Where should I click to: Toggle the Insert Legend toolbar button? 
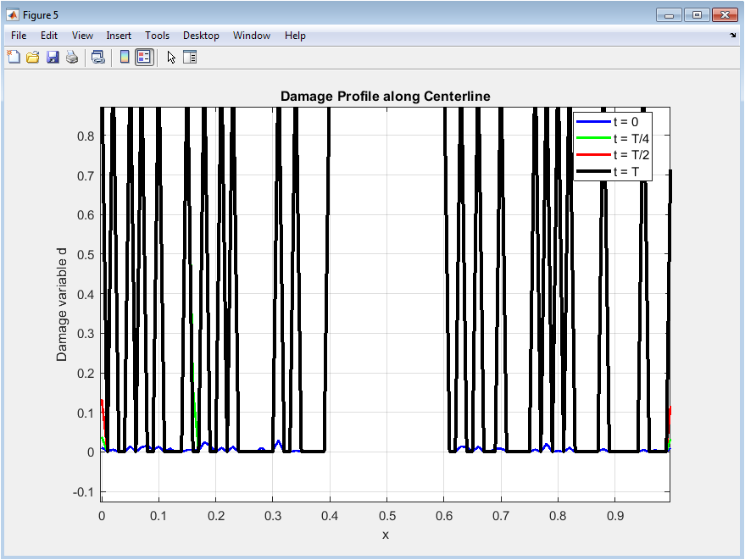pos(144,58)
